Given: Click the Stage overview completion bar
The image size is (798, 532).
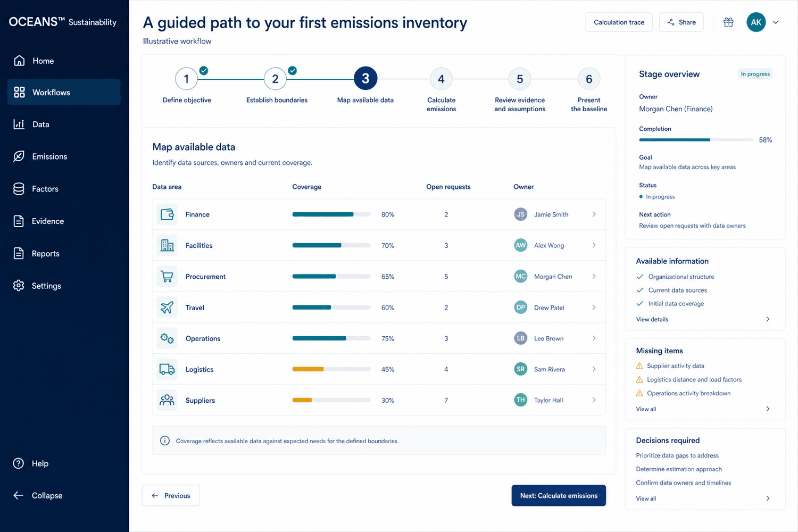Looking at the screenshot, I should click(696, 140).
